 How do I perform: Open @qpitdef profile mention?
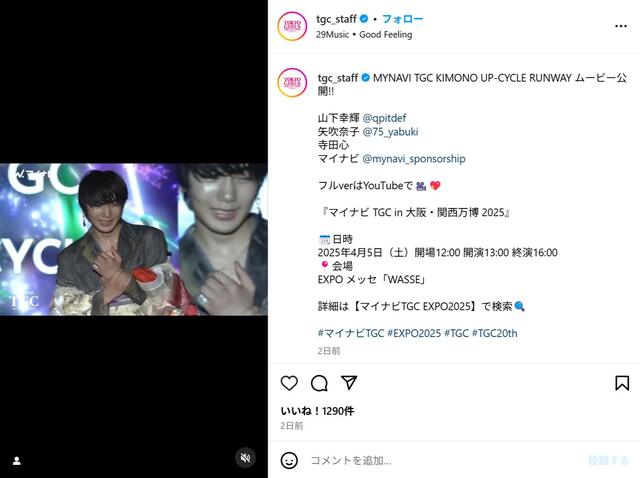pos(384,118)
